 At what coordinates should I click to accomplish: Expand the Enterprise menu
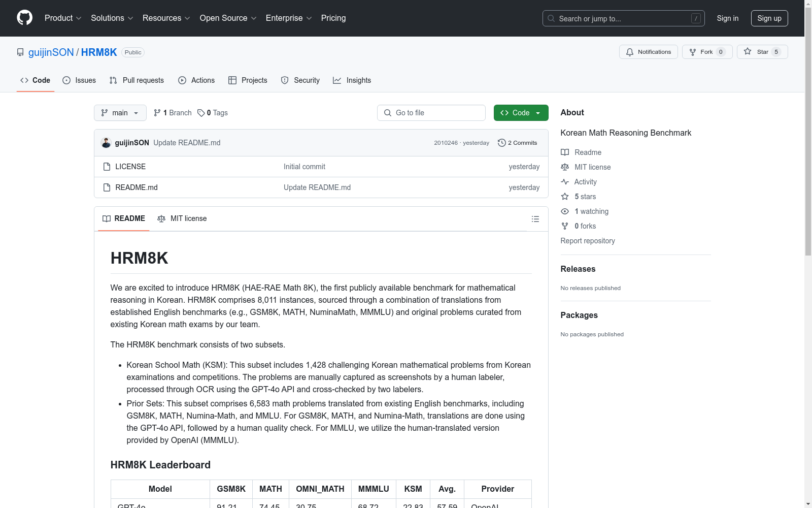click(x=289, y=18)
